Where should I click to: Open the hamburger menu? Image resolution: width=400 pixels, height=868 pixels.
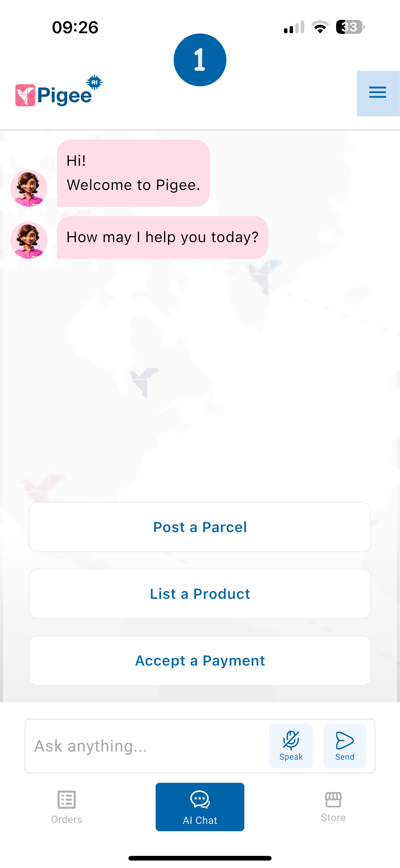377,93
